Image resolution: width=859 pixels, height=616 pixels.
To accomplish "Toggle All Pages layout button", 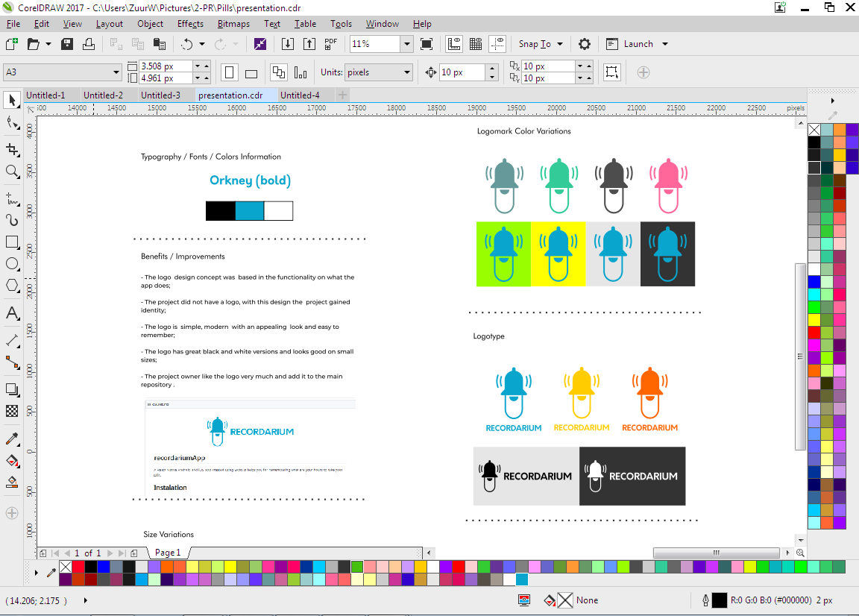I will click(279, 72).
